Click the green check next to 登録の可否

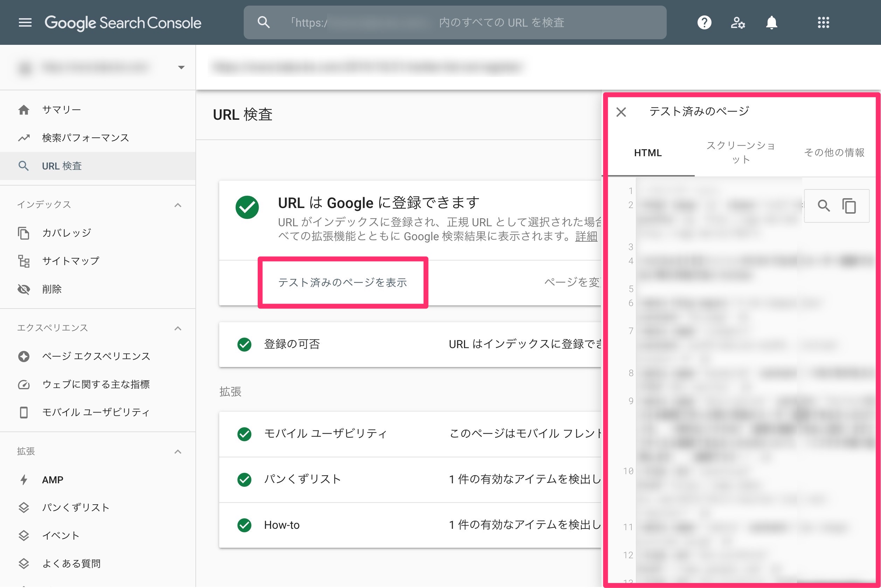[244, 344]
